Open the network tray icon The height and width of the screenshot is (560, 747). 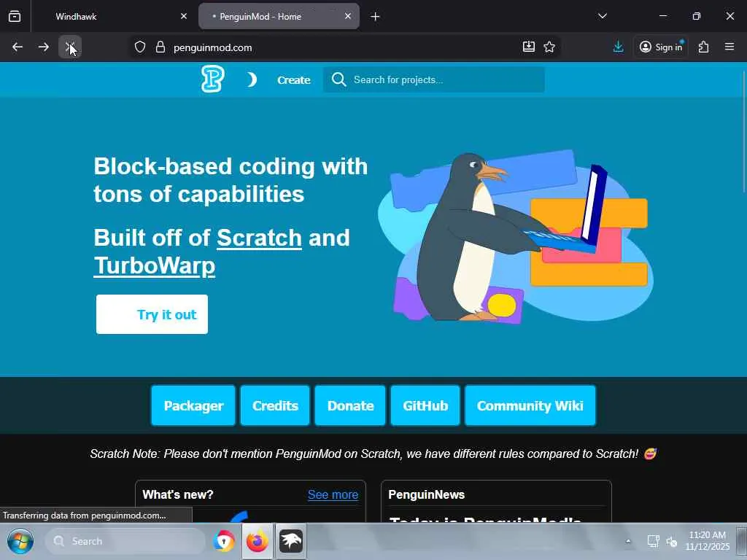click(x=653, y=542)
